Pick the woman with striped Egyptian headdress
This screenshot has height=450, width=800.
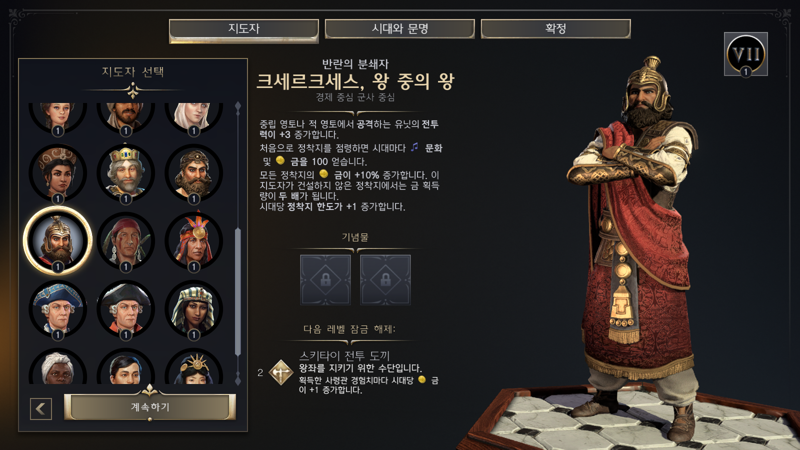click(x=193, y=309)
